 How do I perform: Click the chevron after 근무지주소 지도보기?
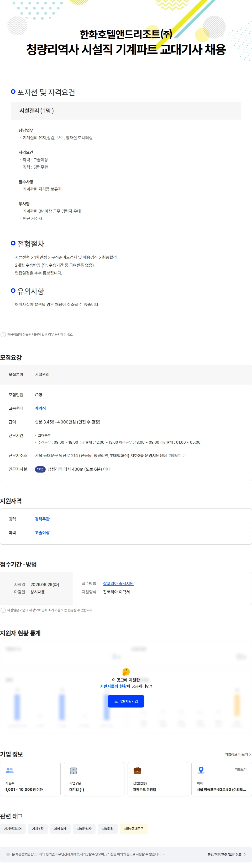pos(183,456)
